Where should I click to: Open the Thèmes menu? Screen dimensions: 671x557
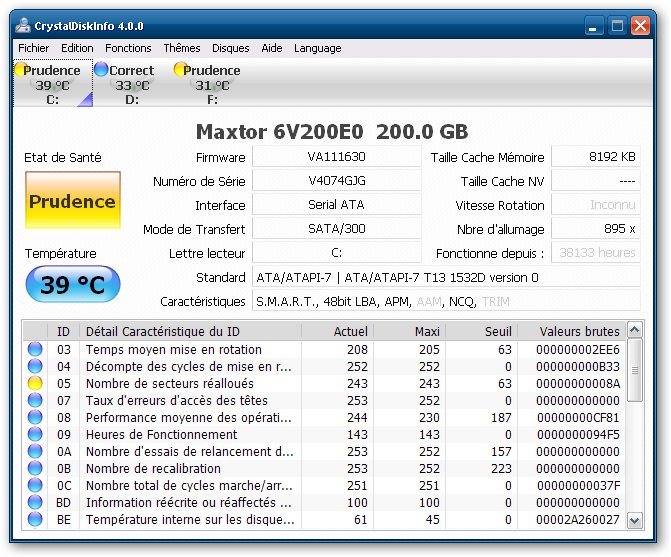tap(181, 48)
